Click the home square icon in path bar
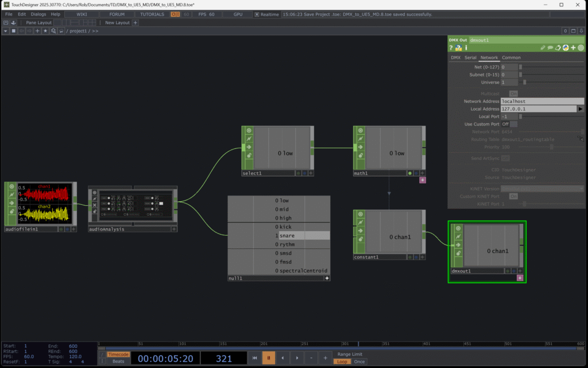 14,31
